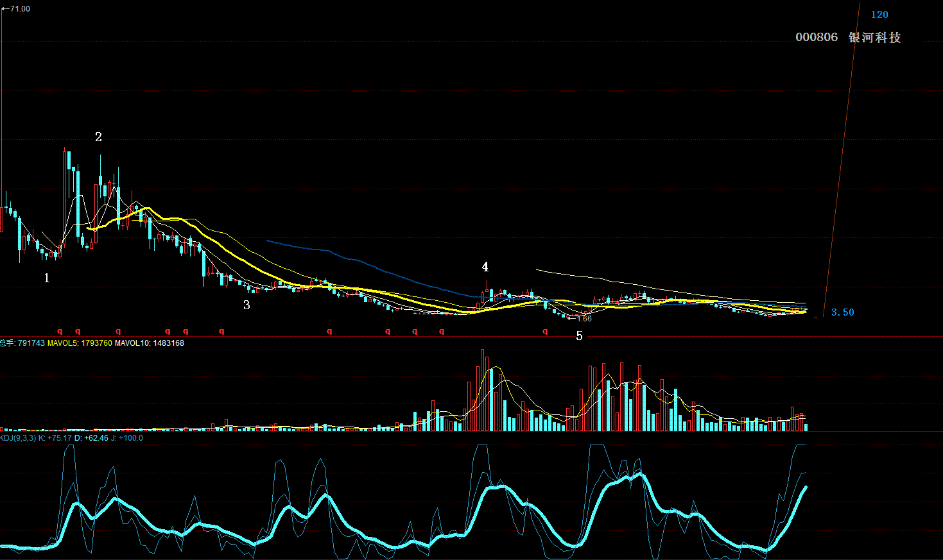Select the 银河科技 stock name
The width and height of the screenshot is (943, 560).
(875, 37)
